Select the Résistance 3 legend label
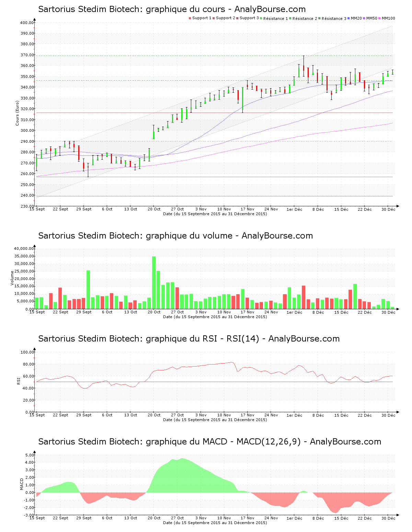412x532 pixels. coord(334,19)
